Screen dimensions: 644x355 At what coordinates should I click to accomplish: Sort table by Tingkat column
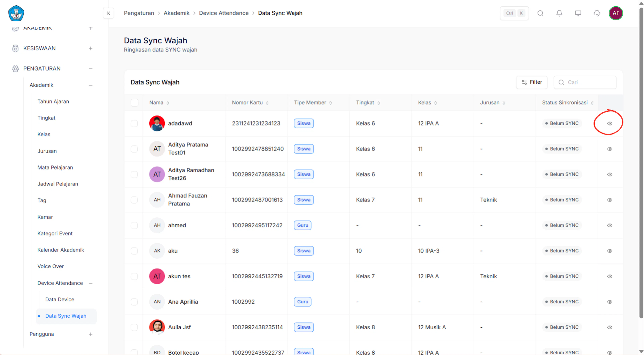click(x=379, y=103)
